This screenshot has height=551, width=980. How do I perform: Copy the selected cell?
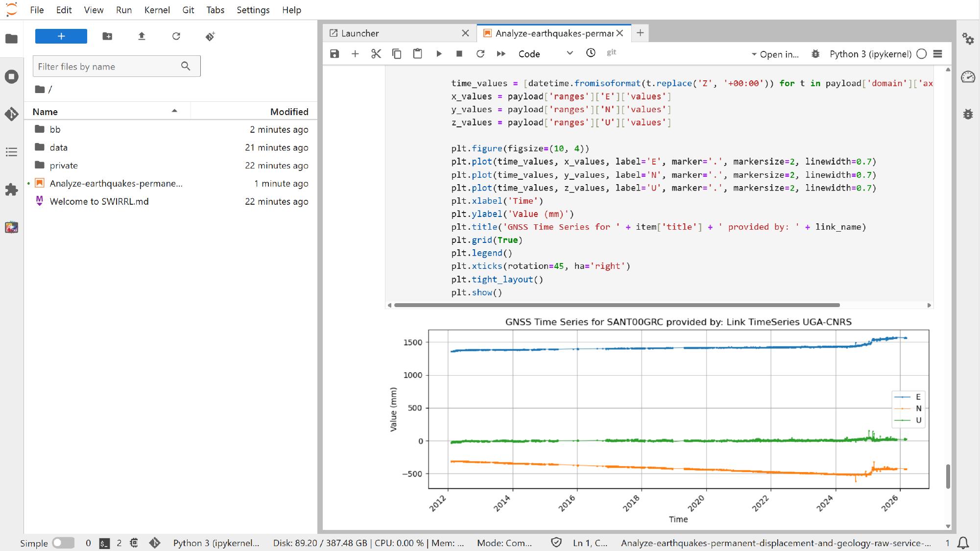397,54
